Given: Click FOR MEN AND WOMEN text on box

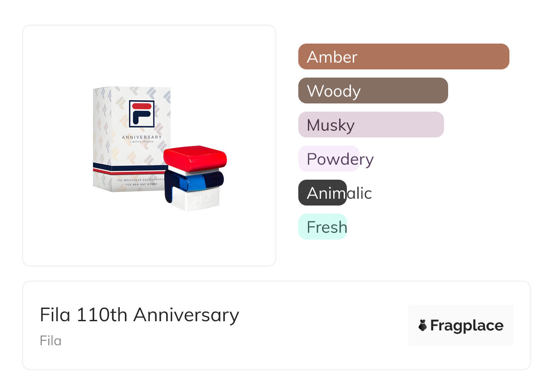Looking at the screenshot, I should [141, 184].
